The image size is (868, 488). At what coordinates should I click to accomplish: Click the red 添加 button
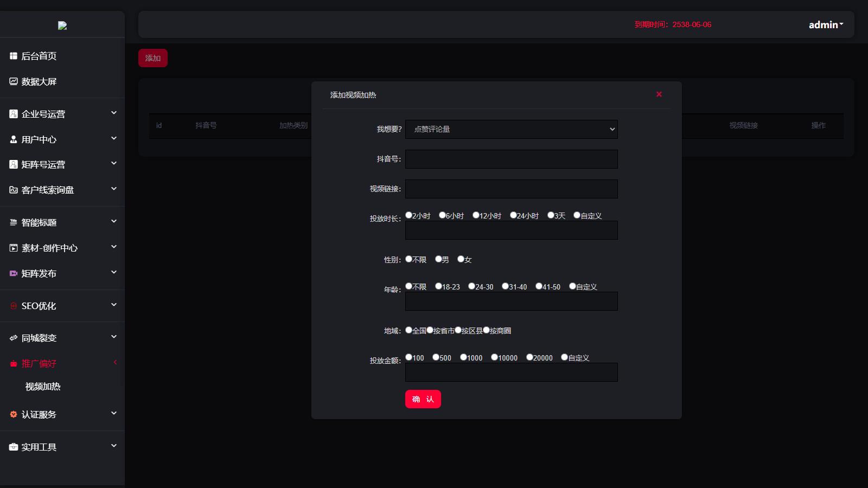pos(153,58)
